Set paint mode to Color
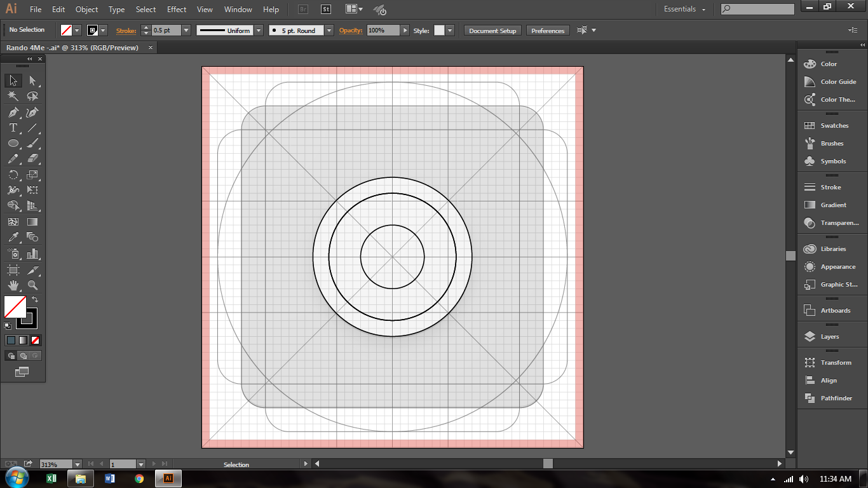The image size is (868, 488). coord(11,340)
